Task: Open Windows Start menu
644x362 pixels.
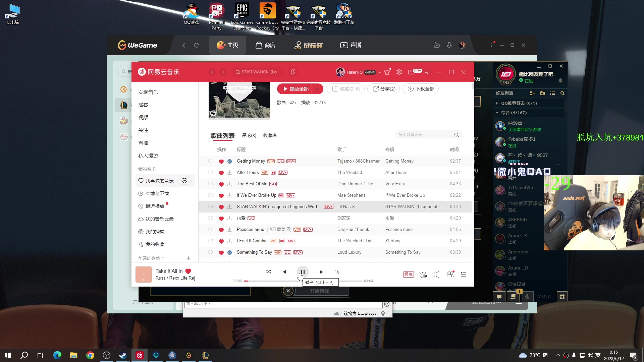Action: [8, 355]
